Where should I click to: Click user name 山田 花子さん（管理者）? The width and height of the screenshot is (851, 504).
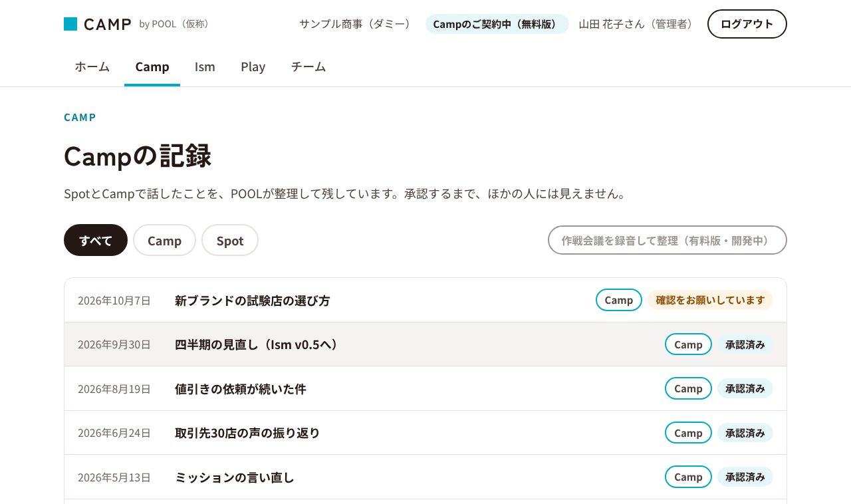click(x=638, y=24)
